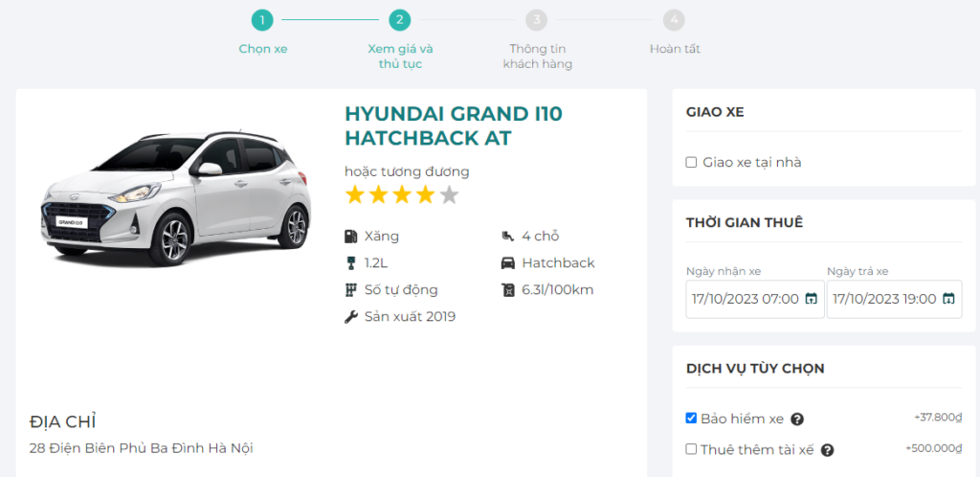Click the engine icon beside 1.2L

click(351, 263)
